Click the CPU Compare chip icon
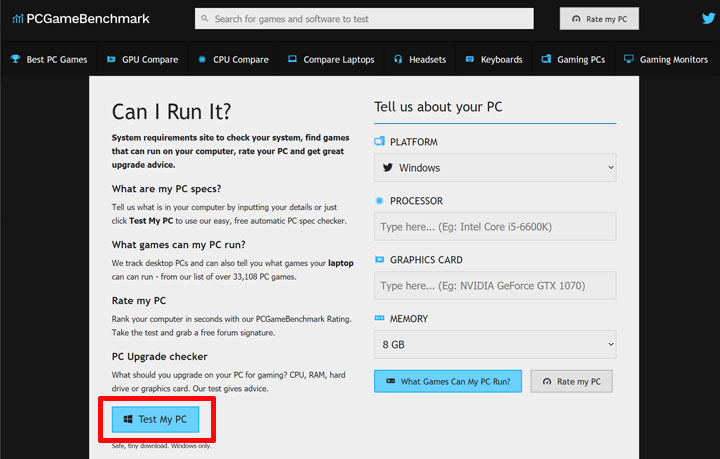The height and width of the screenshot is (459, 720). pyautogui.click(x=202, y=60)
